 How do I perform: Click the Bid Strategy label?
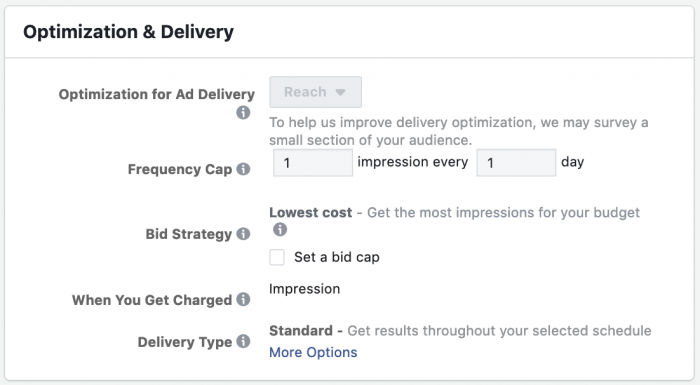(x=189, y=234)
